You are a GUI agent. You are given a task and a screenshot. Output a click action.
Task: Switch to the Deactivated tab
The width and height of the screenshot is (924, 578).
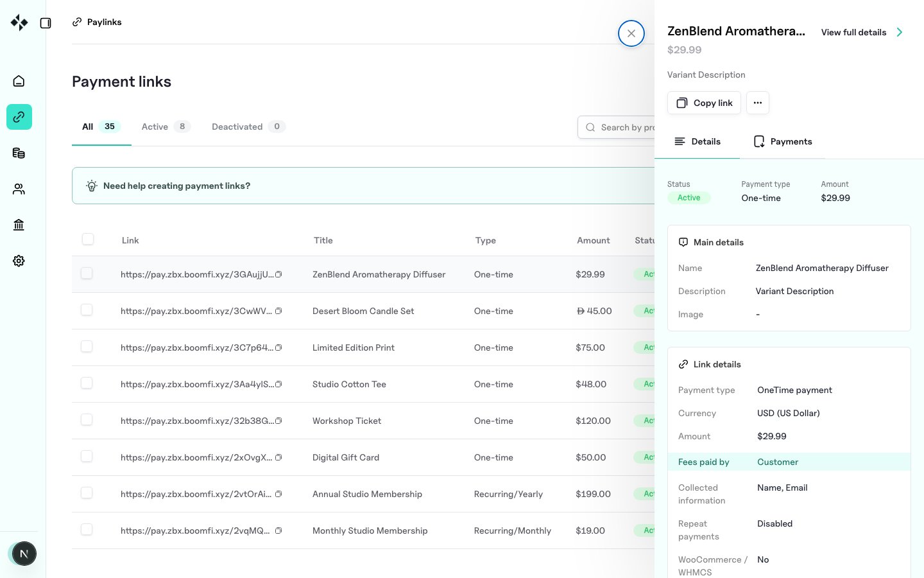coord(248,127)
